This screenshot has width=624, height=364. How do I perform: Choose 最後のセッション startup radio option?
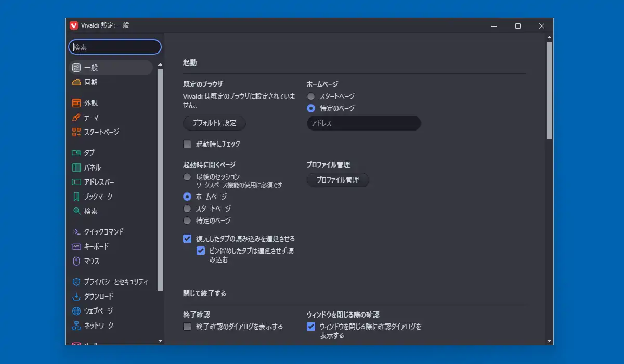187,177
